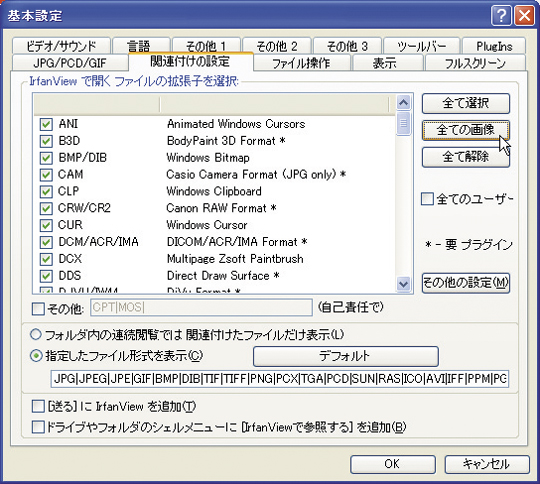Click the 全て解除 button

click(x=466, y=157)
